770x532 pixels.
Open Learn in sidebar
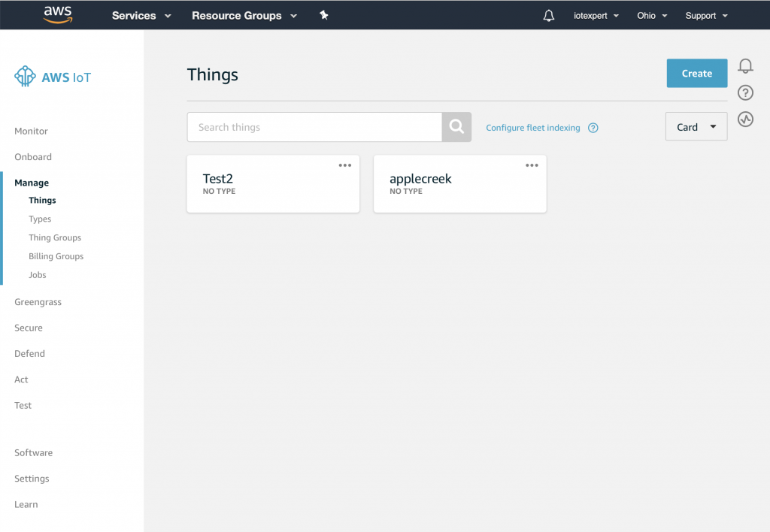[26, 504]
